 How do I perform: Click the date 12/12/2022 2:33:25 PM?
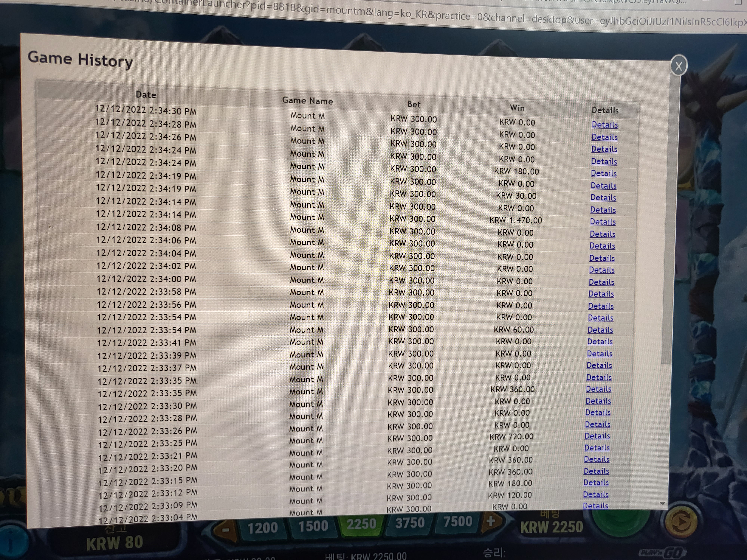(148, 443)
